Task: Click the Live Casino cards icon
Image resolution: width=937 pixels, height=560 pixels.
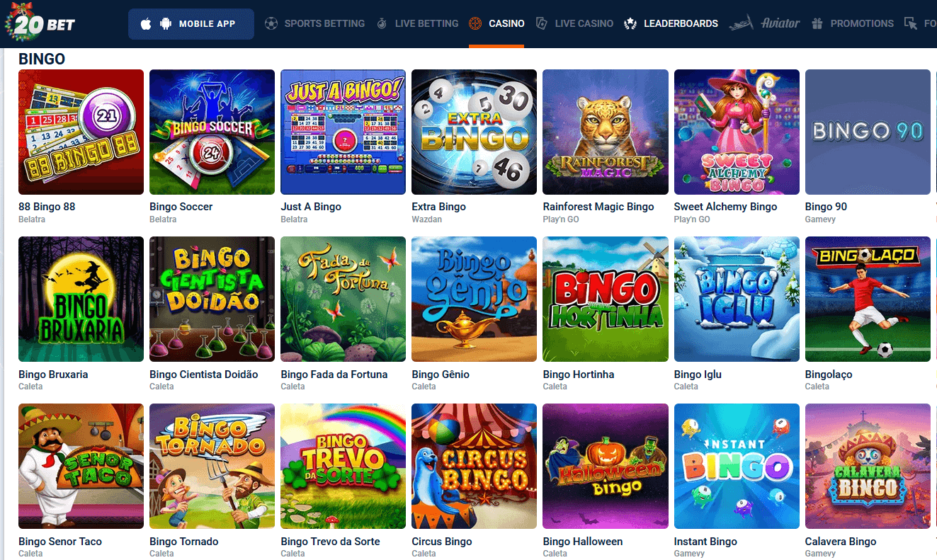Action: (x=542, y=23)
